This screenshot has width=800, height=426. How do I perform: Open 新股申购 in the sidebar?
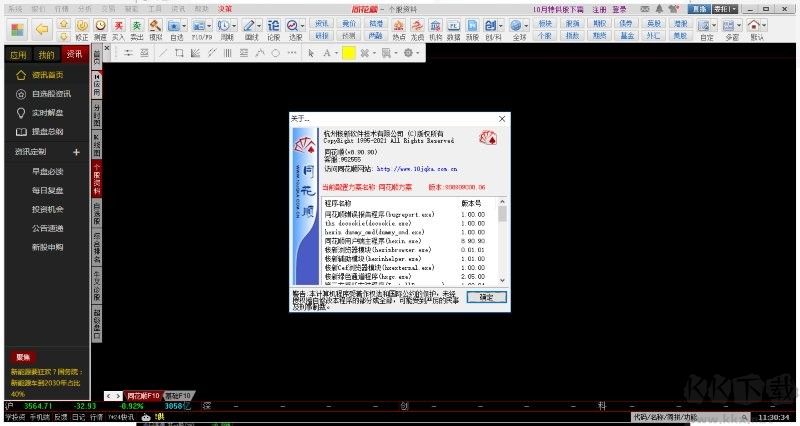[x=47, y=247]
